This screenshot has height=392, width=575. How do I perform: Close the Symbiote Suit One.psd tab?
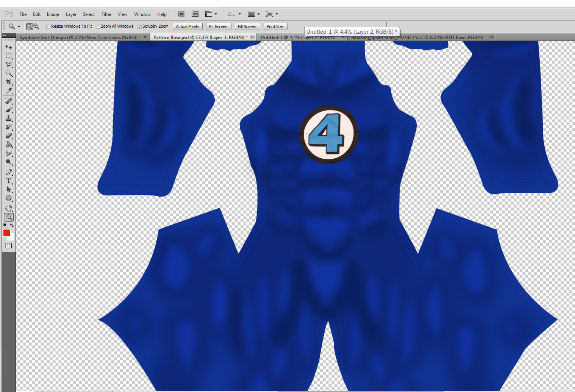tap(145, 37)
